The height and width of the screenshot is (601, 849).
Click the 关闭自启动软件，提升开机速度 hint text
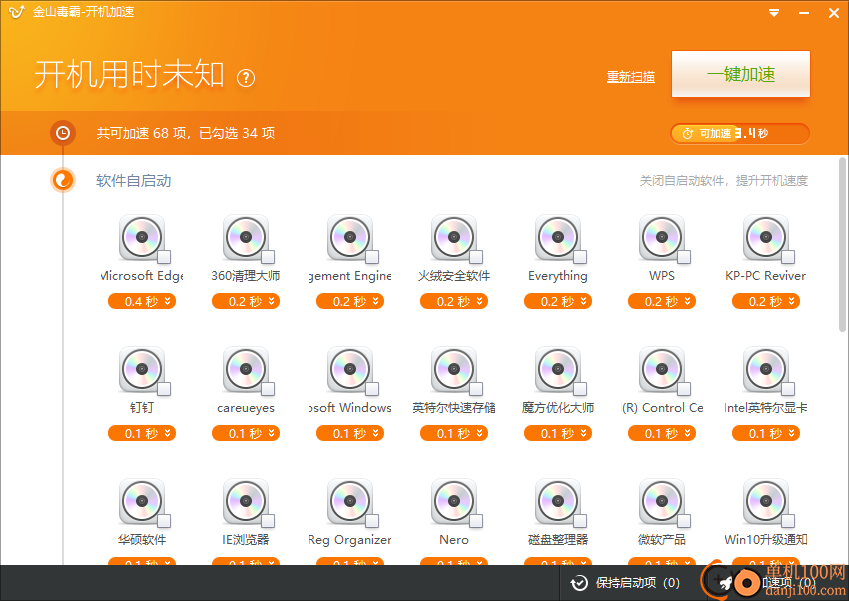pyautogui.click(x=723, y=181)
